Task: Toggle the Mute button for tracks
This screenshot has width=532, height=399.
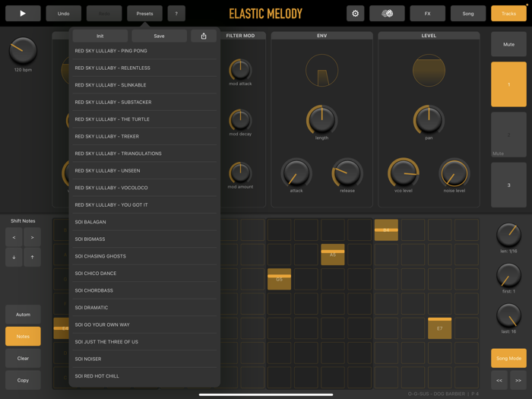Action: coord(509,44)
